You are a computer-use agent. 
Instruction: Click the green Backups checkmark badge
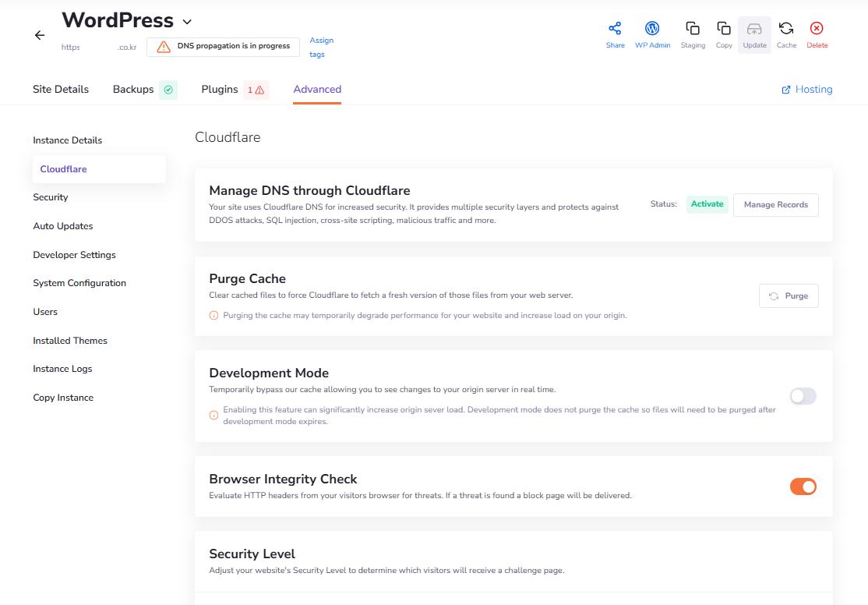[168, 90]
